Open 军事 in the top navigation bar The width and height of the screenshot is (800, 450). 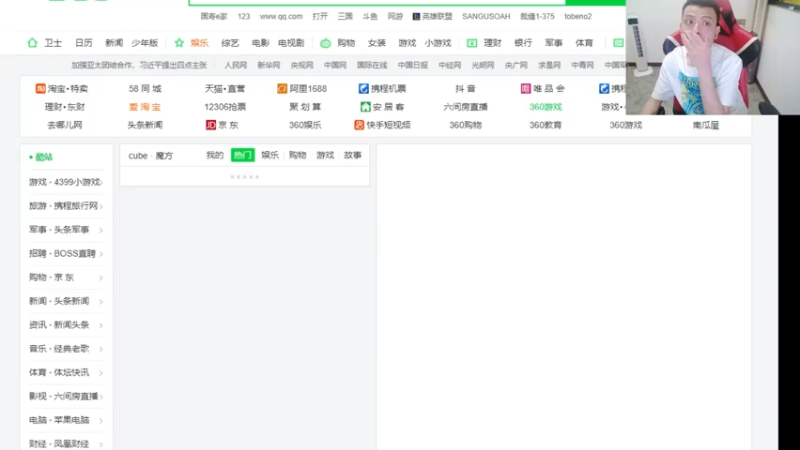tap(554, 43)
